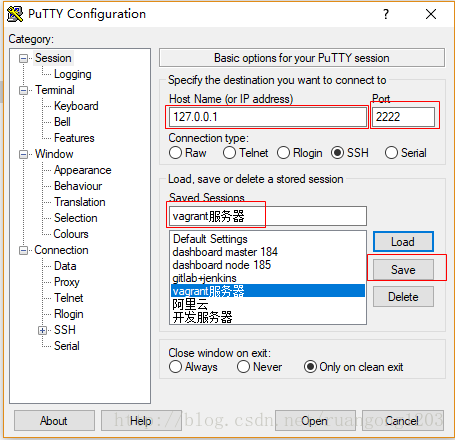Select Default Settings in the session list
The width and height of the screenshot is (455, 440).
268,239
